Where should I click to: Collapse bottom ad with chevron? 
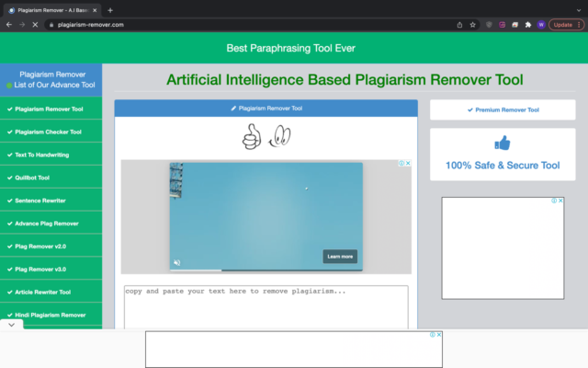pyautogui.click(x=12, y=325)
